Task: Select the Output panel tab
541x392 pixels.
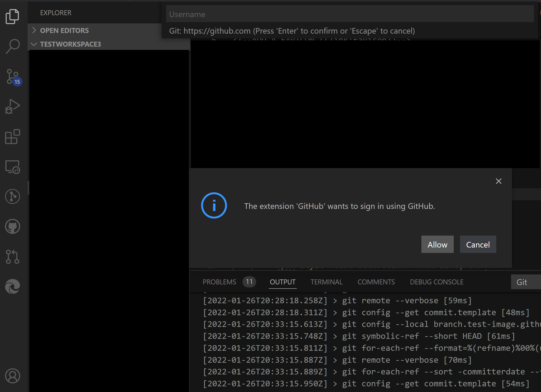Action: tap(283, 282)
